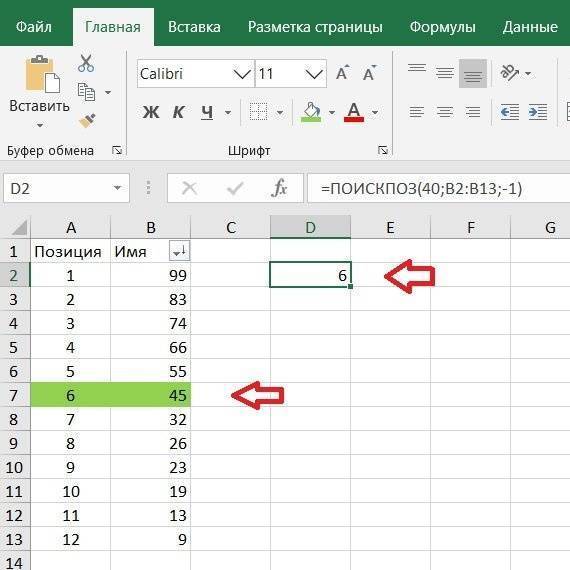The image size is (570, 570).
Task: Select green cell with value 45
Action: point(150,395)
